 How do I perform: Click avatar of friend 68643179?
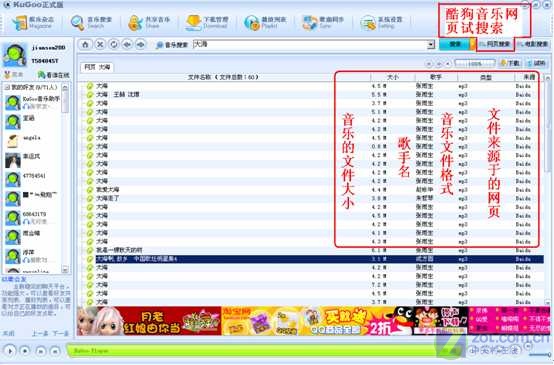coord(13,218)
